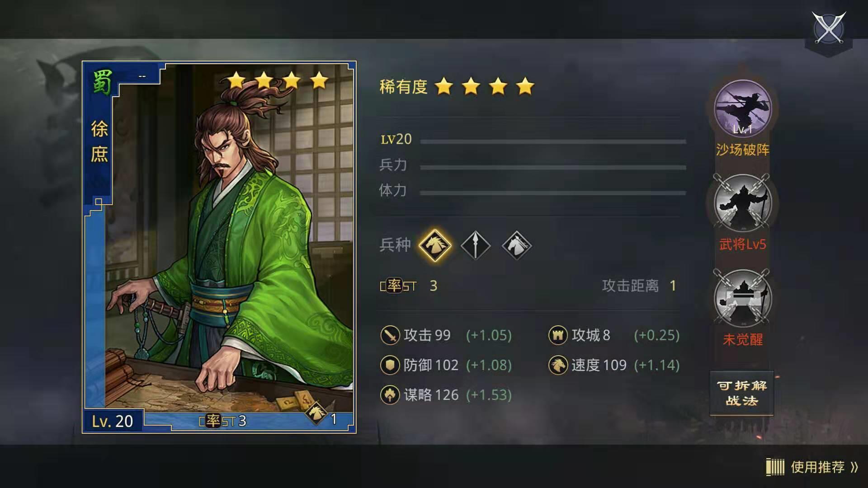Viewport: 868px width, 488px height.
Task: Expand 使用推荐 recommendations link
Action: click(x=812, y=467)
